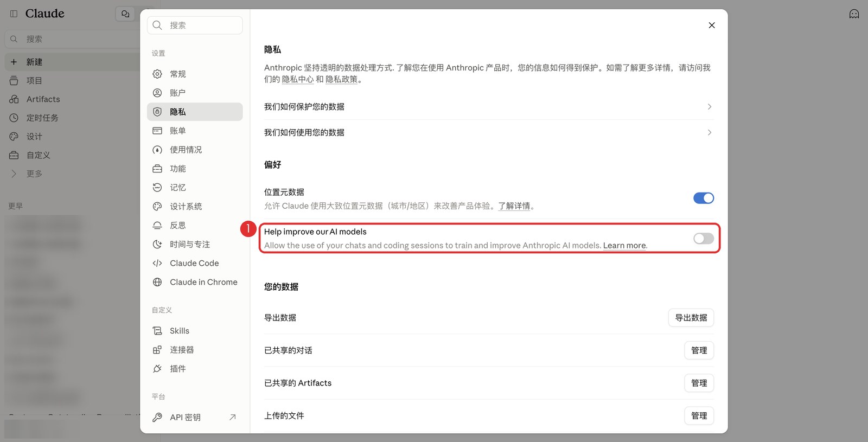Close the settings dialog
Viewport: 868px width, 442px height.
point(712,25)
